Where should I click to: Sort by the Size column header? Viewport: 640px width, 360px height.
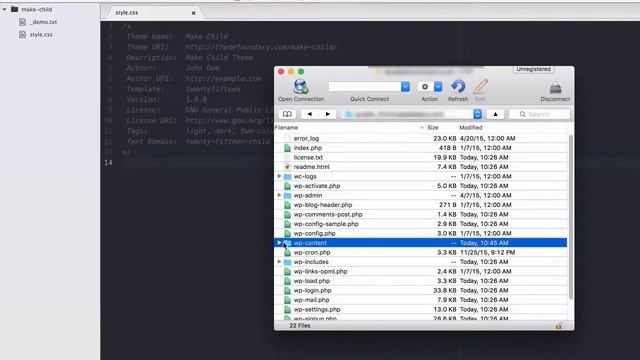point(432,128)
